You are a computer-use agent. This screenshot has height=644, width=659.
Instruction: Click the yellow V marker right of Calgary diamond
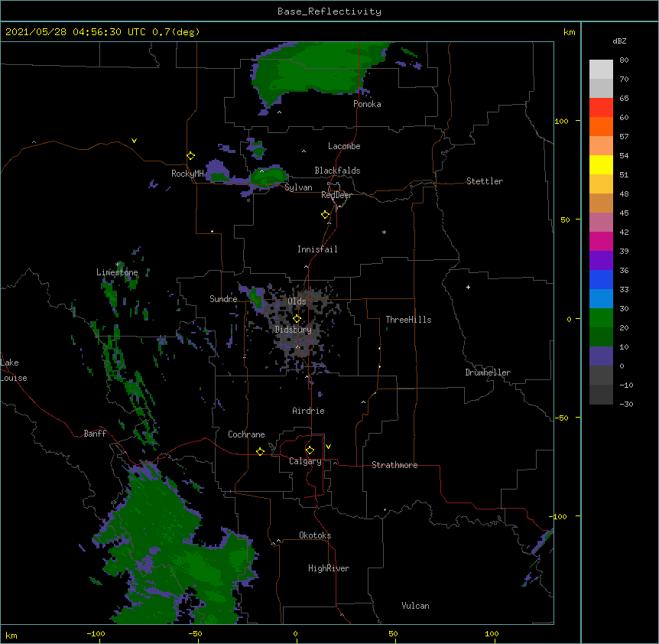328,447
